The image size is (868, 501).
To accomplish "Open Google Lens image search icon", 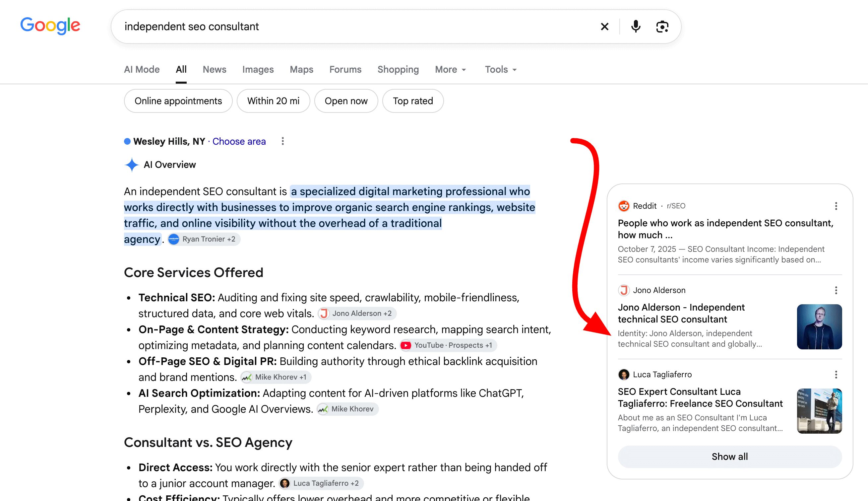I will coord(662,27).
